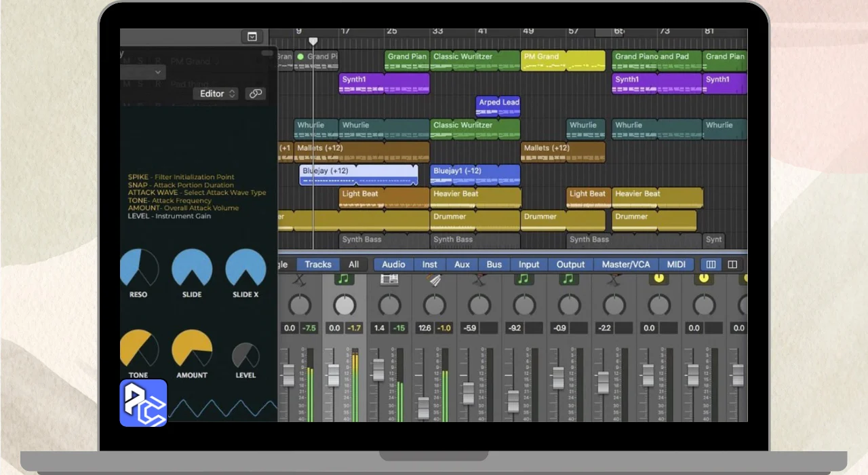
Task: Click the blue logo badge at bottom left
Action: click(144, 403)
